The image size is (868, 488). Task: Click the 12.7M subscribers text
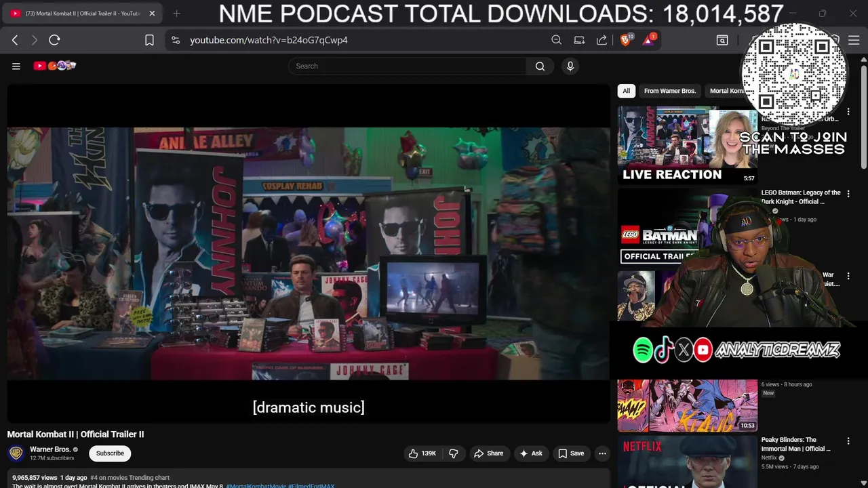(x=52, y=459)
